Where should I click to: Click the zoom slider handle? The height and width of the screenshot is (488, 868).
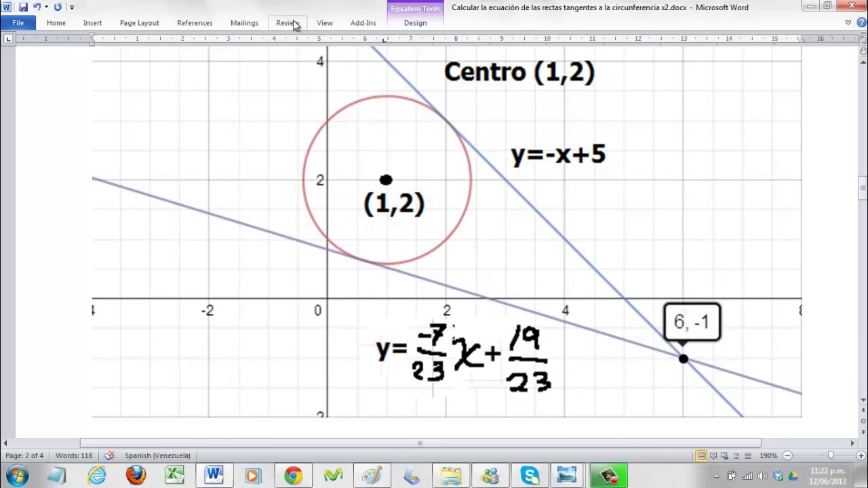(831, 455)
